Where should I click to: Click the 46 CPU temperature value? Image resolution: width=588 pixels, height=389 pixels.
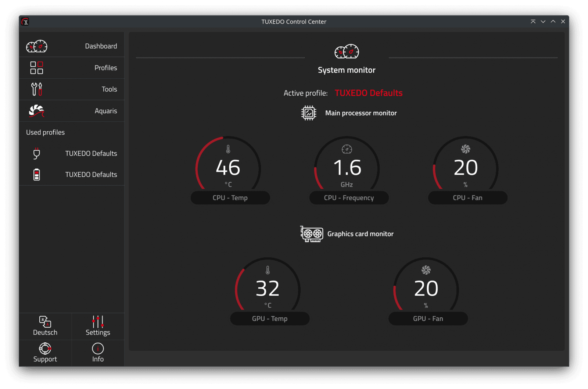[228, 168]
